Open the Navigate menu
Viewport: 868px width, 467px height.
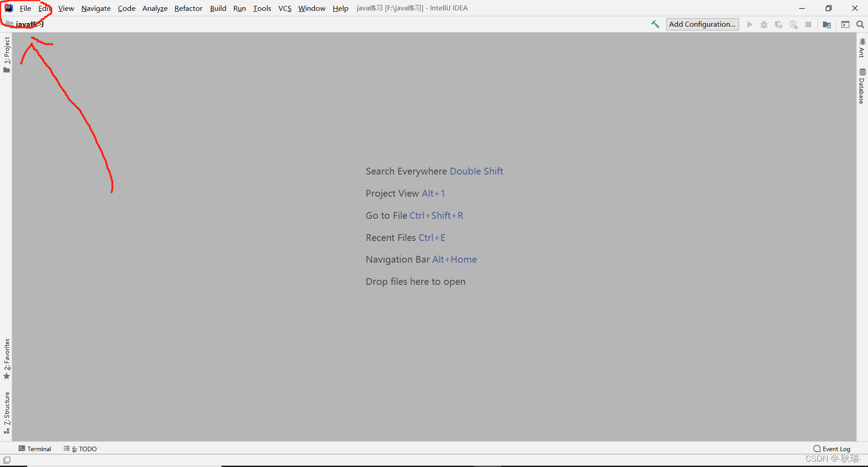(x=96, y=8)
